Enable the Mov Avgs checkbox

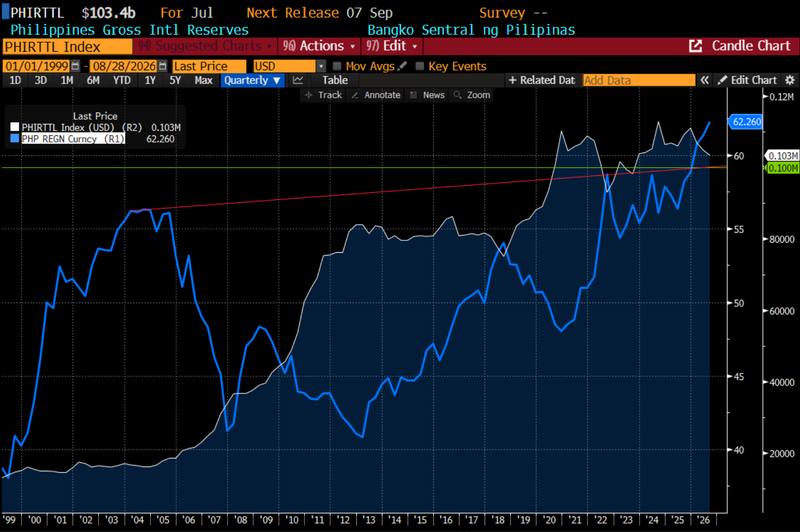tap(337, 66)
